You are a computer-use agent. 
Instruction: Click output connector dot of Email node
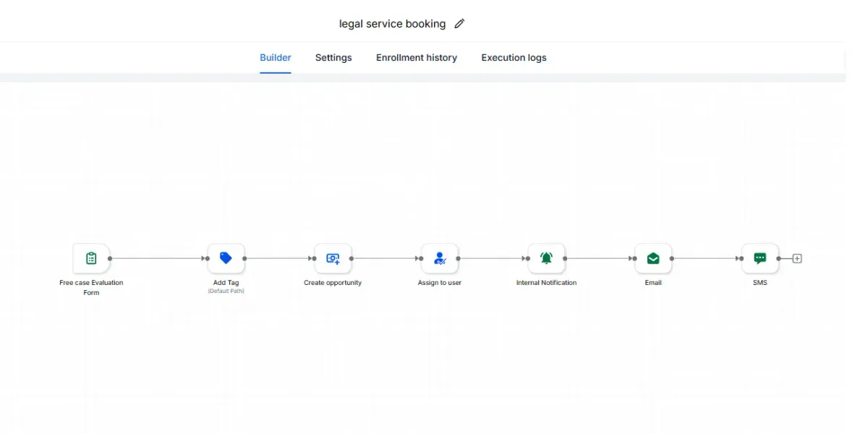pos(672,258)
